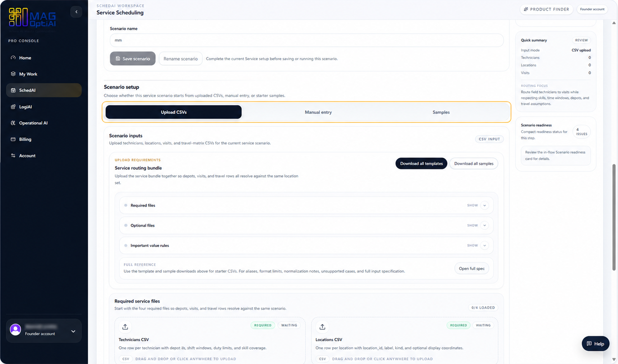618x364 pixels.
Task: Click the Review badge in Quick summary
Action: (x=581, y=40)
